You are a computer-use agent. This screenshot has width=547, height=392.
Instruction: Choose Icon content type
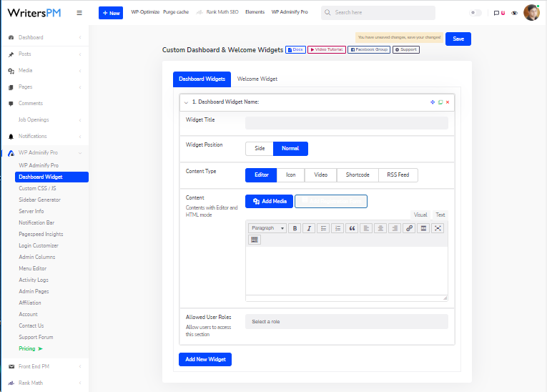pyautogui.click(x=291, y=175)
